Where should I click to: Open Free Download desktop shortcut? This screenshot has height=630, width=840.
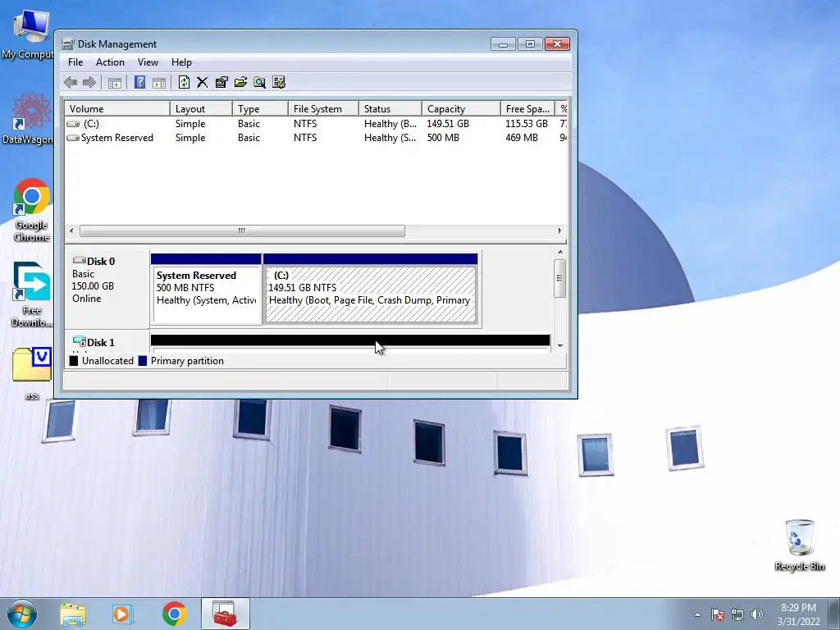click(32, 294)
